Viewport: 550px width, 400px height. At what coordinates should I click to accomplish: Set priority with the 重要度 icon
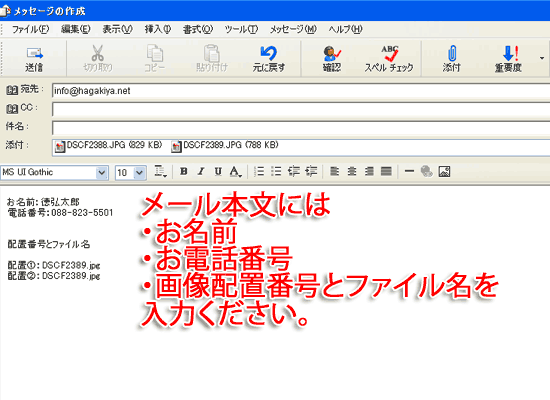[x=509, y=59]
